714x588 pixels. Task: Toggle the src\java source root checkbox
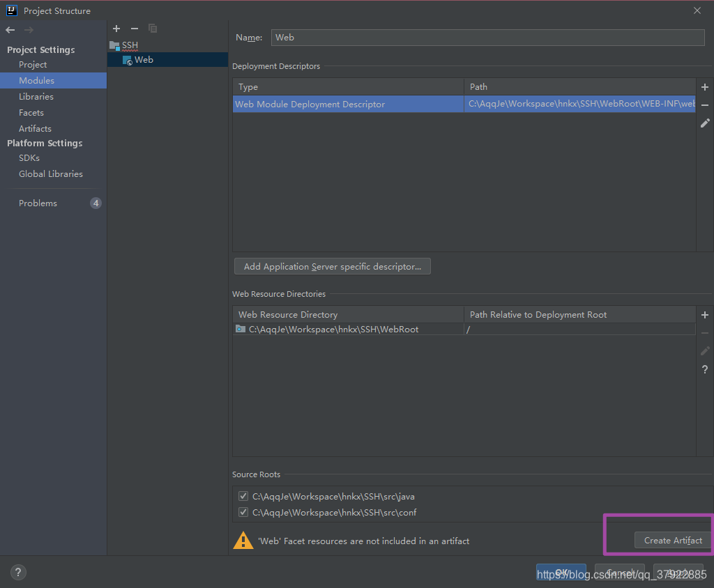coord(243,496)
